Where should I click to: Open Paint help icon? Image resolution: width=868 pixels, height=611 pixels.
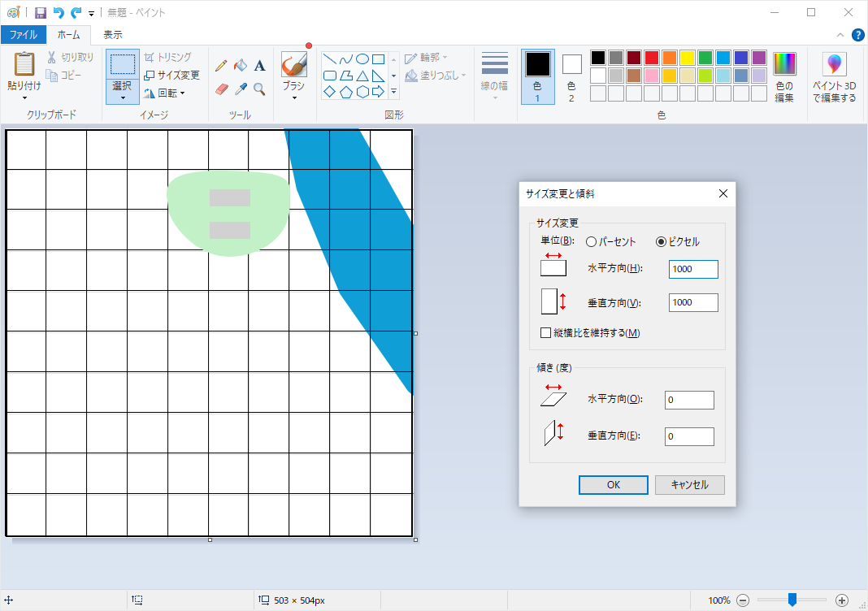[857, 35]
